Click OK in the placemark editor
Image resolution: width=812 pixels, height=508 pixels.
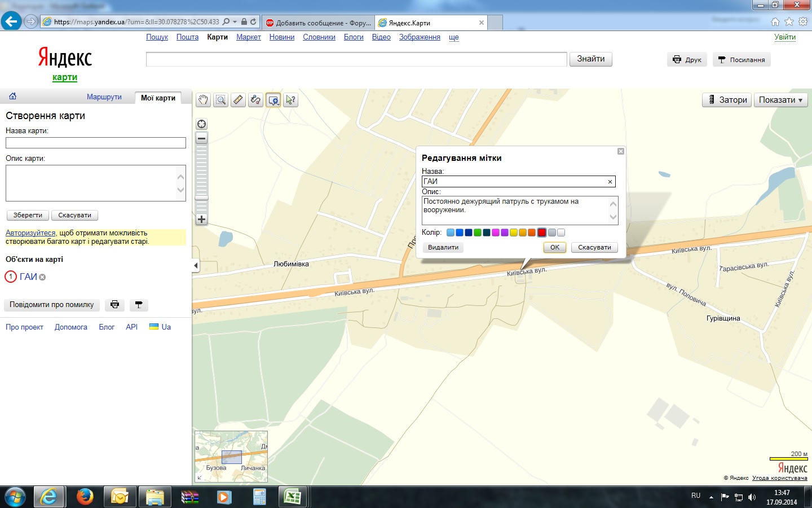(555, 247)
